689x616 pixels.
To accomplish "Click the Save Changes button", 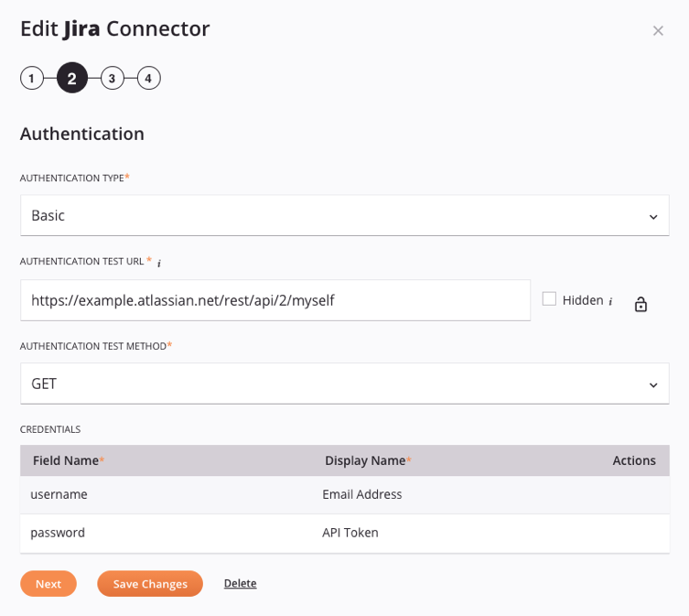I will (x=150, y=584).
